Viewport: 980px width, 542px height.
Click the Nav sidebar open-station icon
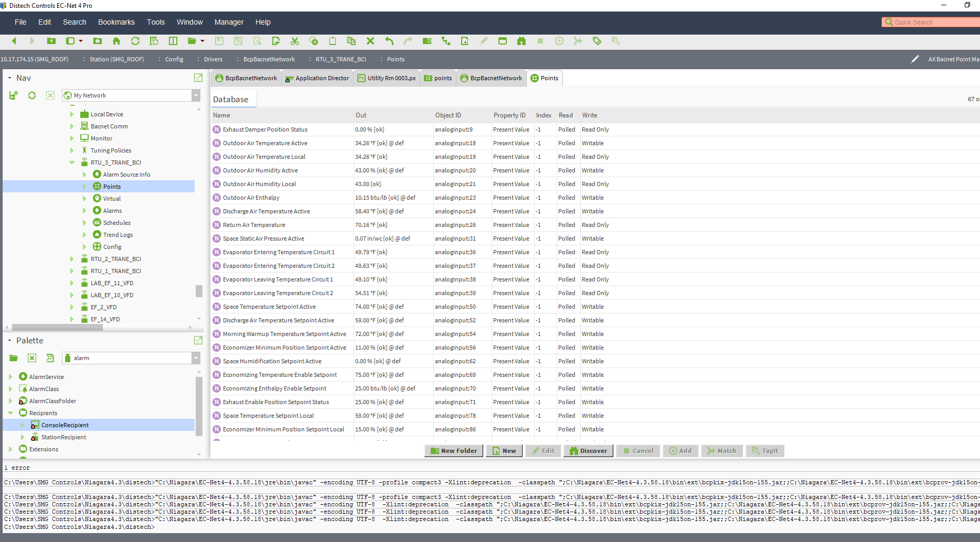point(14,95)
